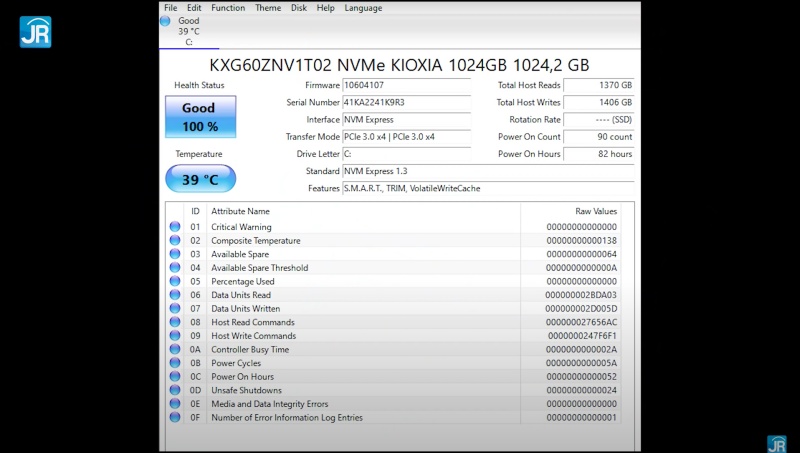Click raw value 00000027656AC
Screen dimensions: 800x453
point(582,322)
